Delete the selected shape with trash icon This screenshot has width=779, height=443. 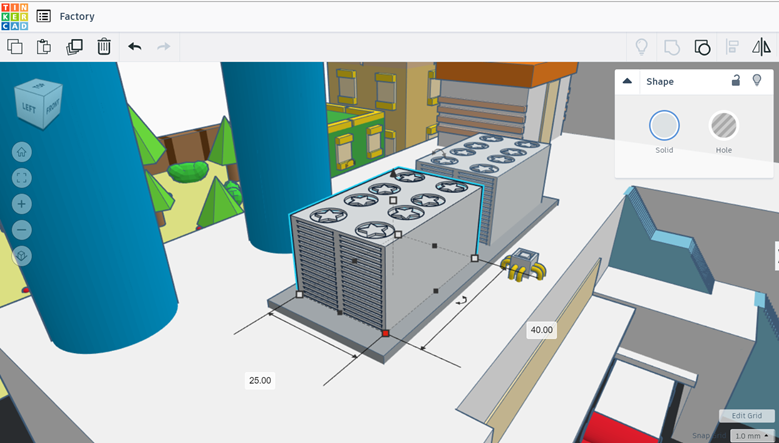(104, 47)
